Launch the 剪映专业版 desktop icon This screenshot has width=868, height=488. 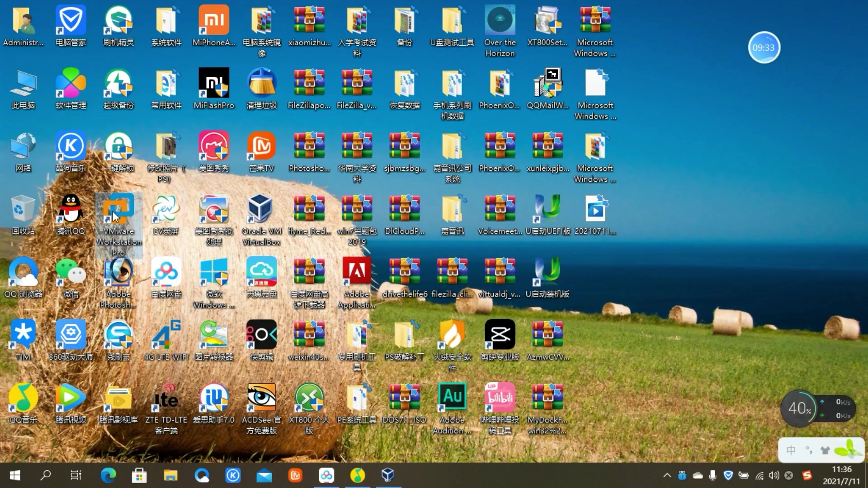tap(500, 340)
